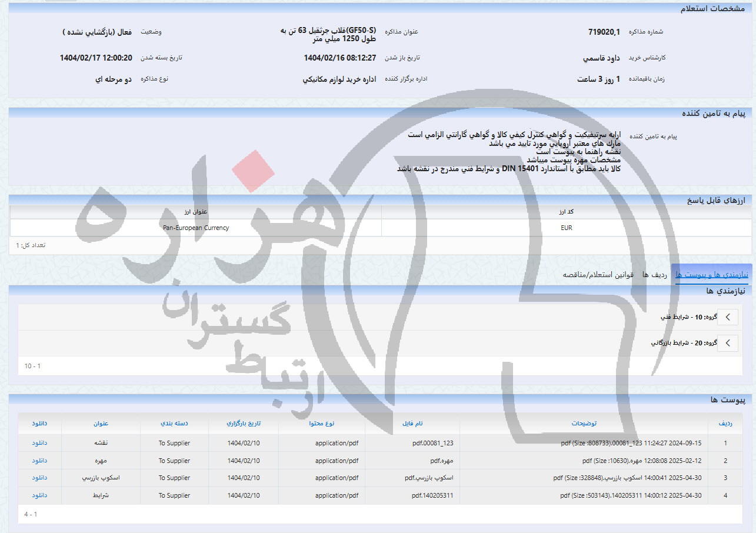Click the chevron icon beside شرایط بازرگاني group
The height and width of the screenshot is (533, 756).
pyautogui.click(x=727, y=343)
